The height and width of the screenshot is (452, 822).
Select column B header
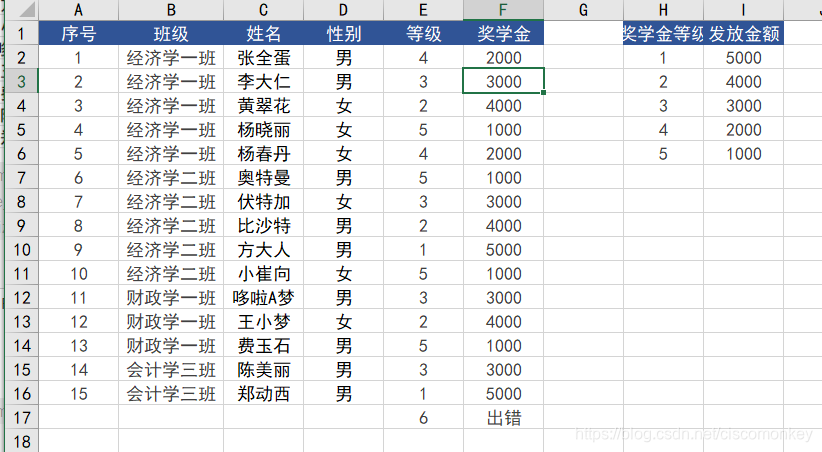click(x=171, y=10)
